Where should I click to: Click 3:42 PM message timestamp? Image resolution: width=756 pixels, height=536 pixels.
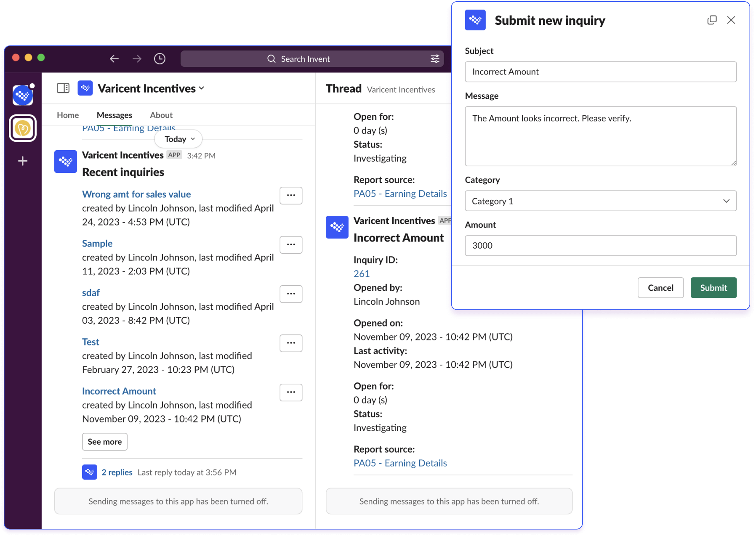coord(201,156)
